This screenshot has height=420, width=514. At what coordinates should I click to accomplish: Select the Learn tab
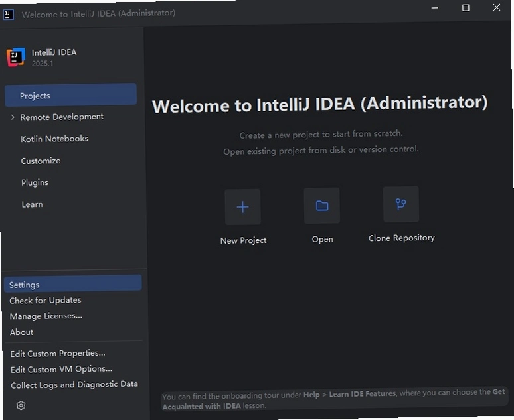pos(32,204)
